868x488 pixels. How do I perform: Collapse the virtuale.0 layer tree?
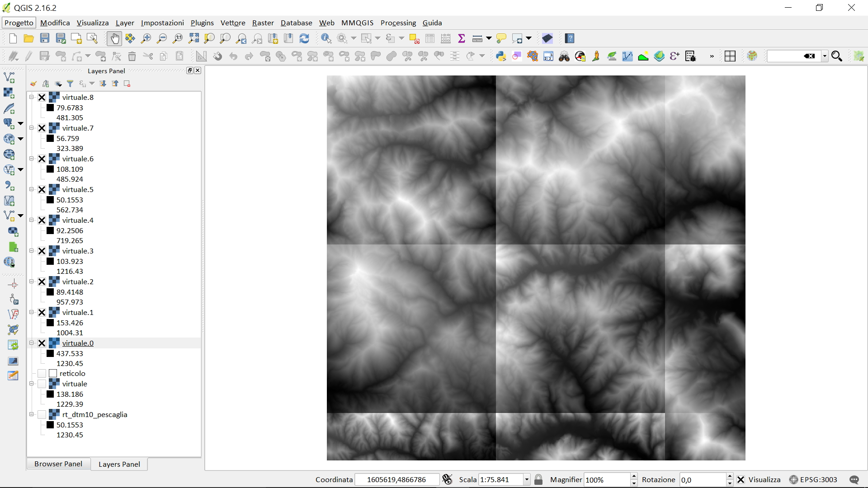(32, 343)
